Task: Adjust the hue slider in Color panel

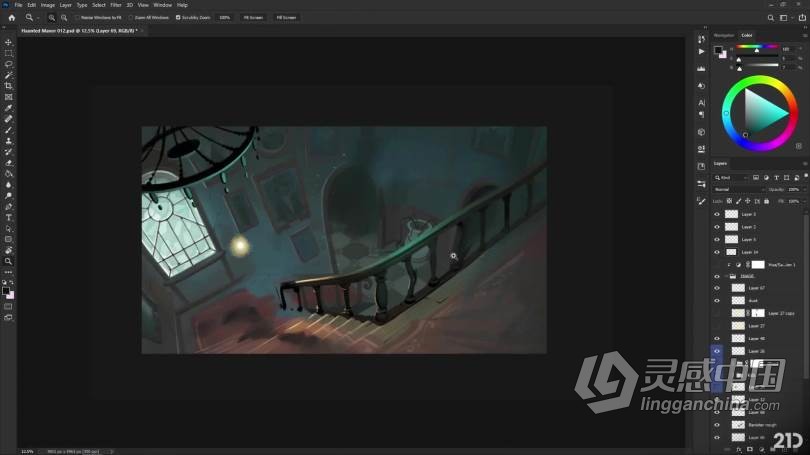Action: tap(757, 47)
